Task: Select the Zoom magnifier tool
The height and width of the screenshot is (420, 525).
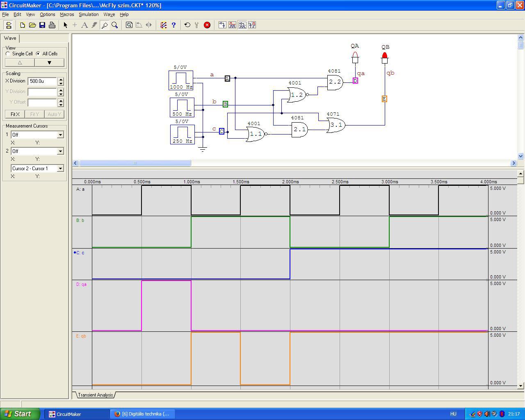Action: coord(115,25)
